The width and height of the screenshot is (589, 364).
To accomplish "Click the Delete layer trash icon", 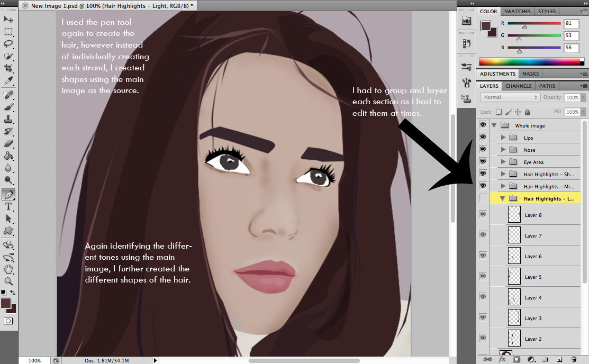I will click(x=573, y=359).
